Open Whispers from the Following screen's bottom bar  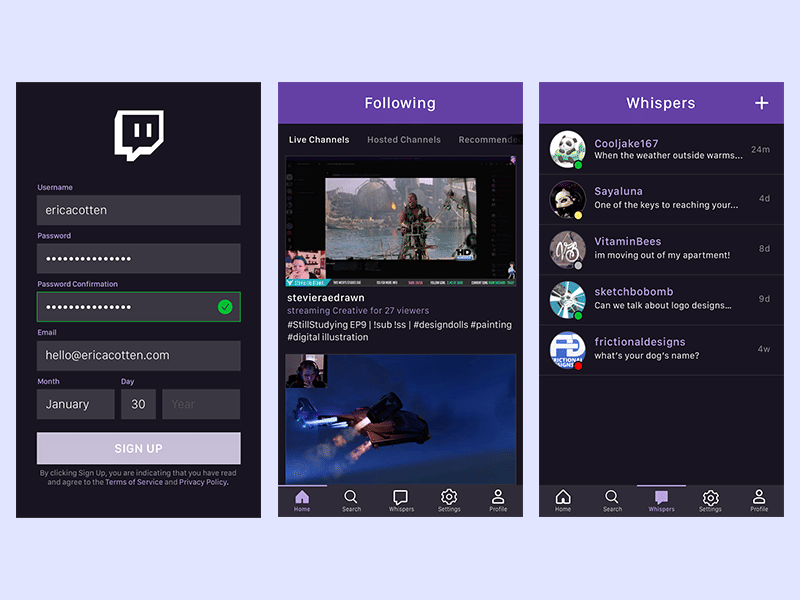coord(400,500)
